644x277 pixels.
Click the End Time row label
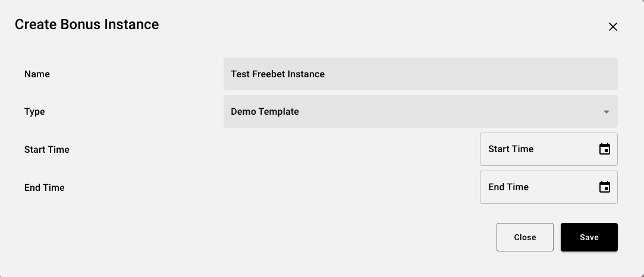[45, 188]
